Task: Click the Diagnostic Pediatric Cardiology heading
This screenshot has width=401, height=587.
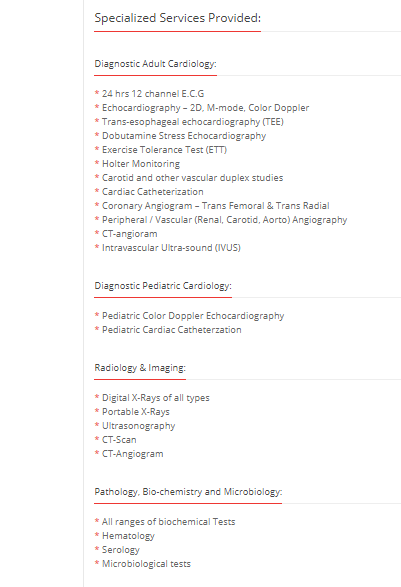Action: (x=163, y=286)
